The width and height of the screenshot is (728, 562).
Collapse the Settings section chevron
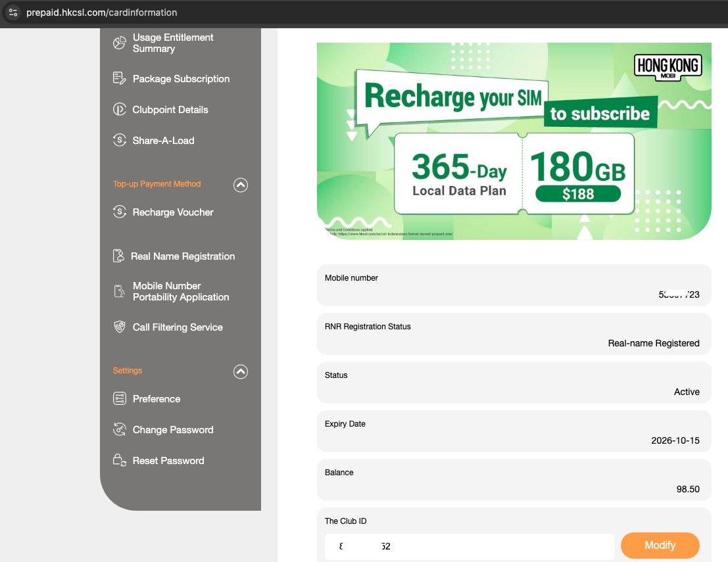[241, 372]
